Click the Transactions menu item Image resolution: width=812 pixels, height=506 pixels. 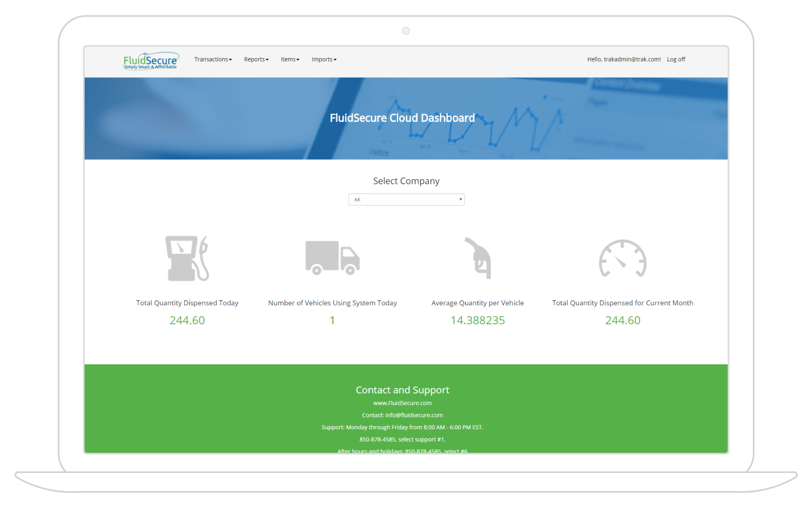tap(213, 59)
